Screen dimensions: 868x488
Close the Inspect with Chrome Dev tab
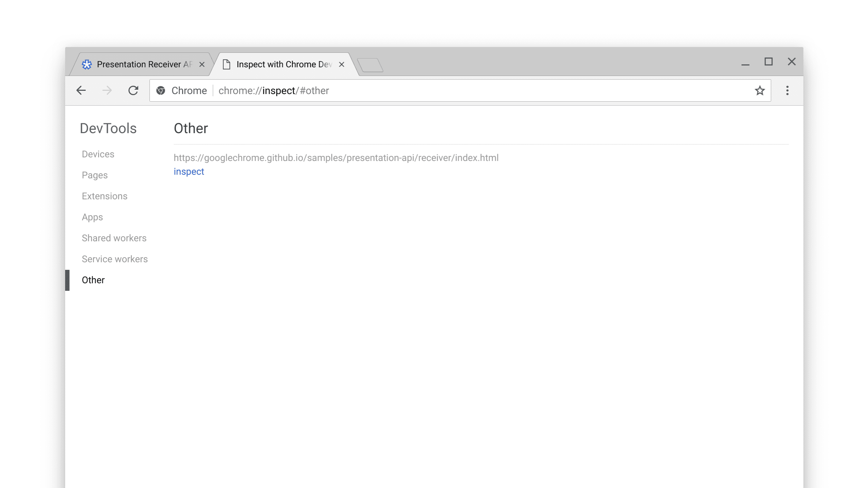[x=342, y=64]
